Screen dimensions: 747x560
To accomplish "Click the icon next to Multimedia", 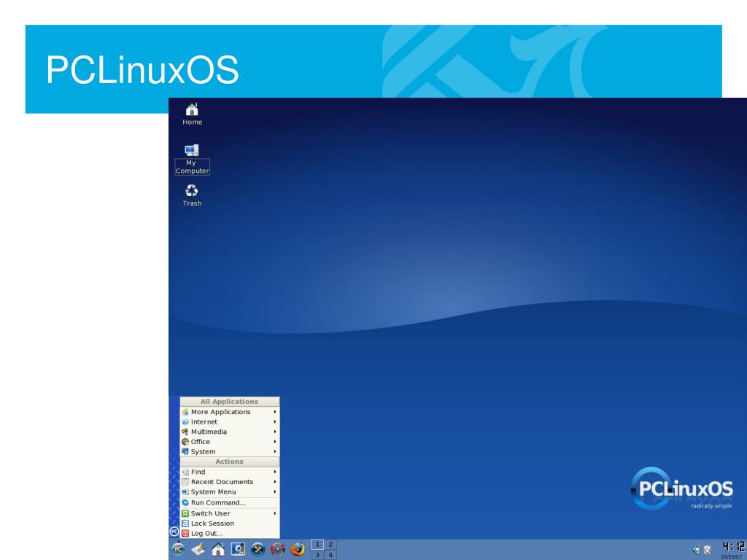I will pyautogui.click(x=185, y=432).
